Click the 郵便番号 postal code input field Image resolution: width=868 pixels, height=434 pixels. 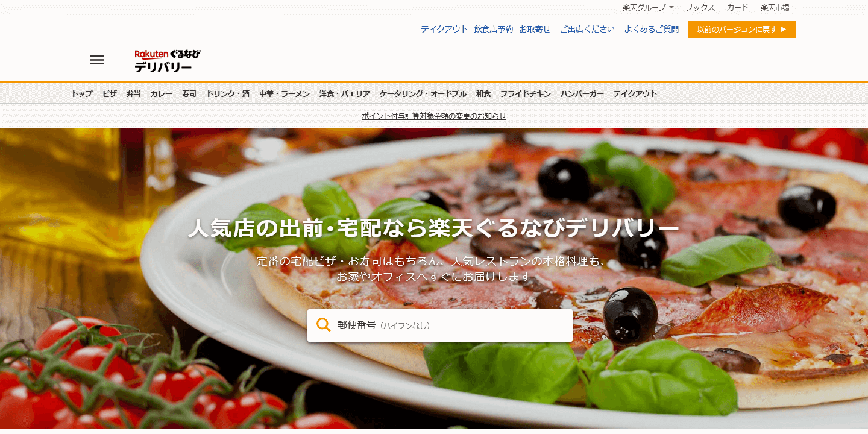point(440,325)
